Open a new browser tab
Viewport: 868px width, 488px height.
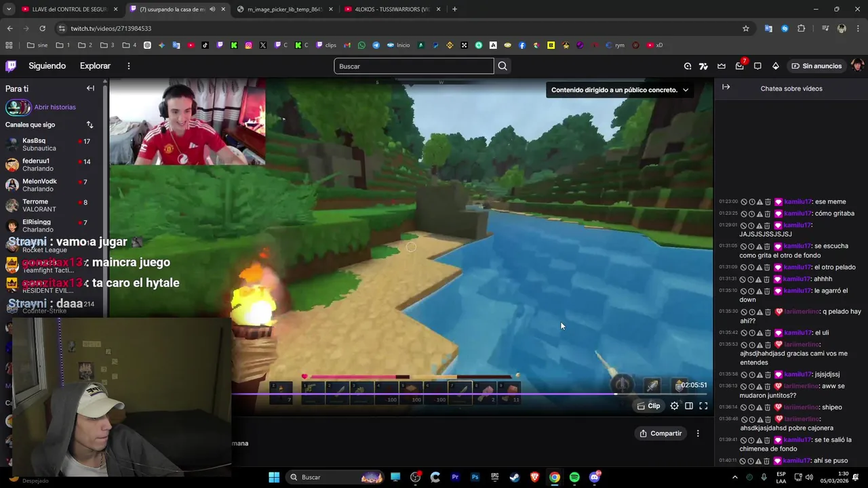(x=454, y=9)
